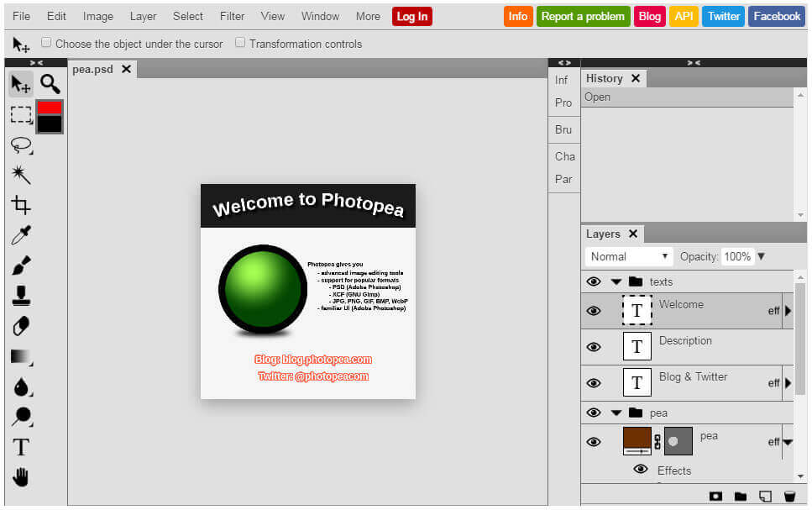Expand effects of Blog & Twitter layer
Viewport: 812px width, 510px height.
[x=788, y=383]
